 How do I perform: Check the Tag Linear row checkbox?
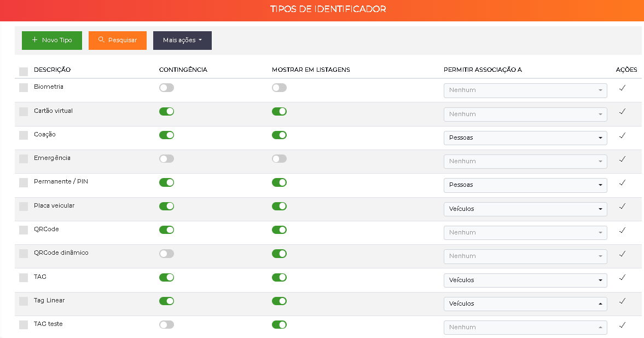24,301
